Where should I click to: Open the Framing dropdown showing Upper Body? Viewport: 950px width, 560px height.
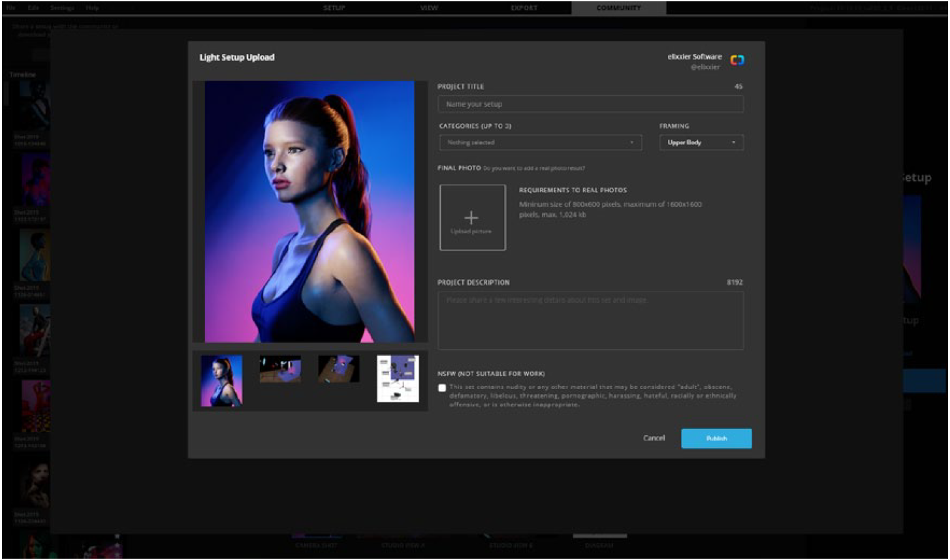(701, 142)
